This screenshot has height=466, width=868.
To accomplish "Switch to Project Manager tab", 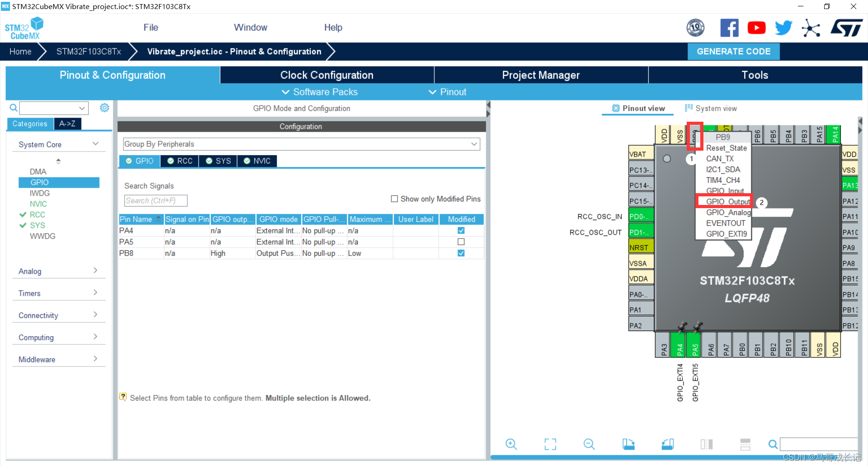I will coord(541,75).
